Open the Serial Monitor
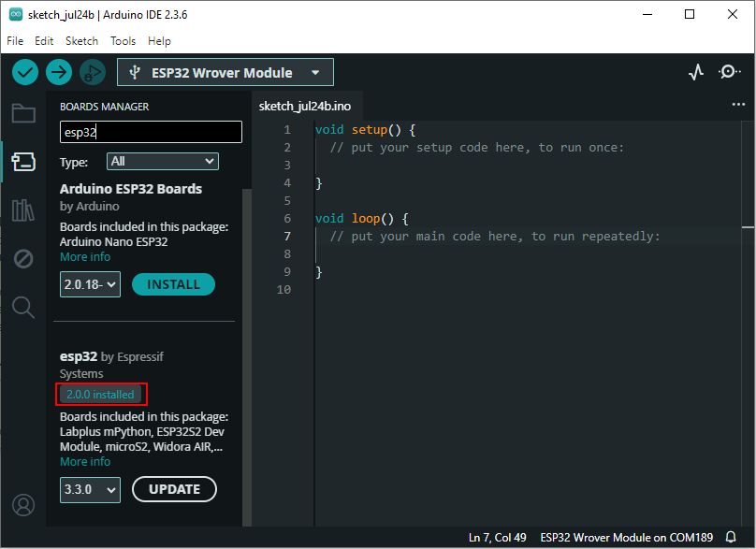This screenshot has width=756, height=549. point(730,72)
